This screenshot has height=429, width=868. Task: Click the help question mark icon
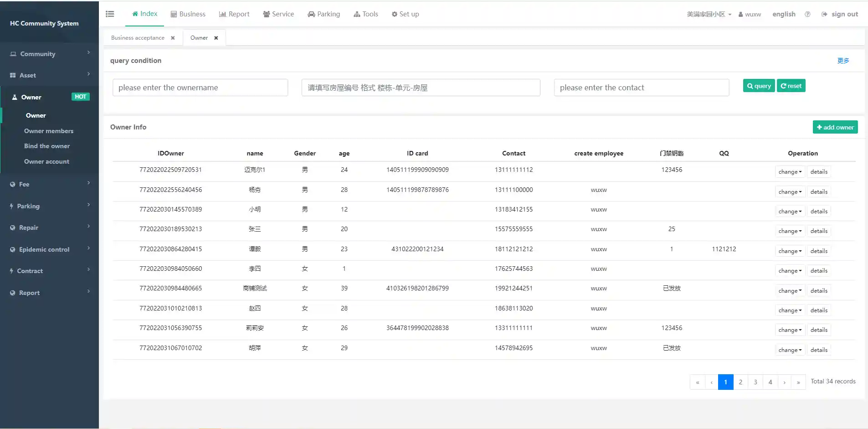pyautogui.click(x=807, y=14)
